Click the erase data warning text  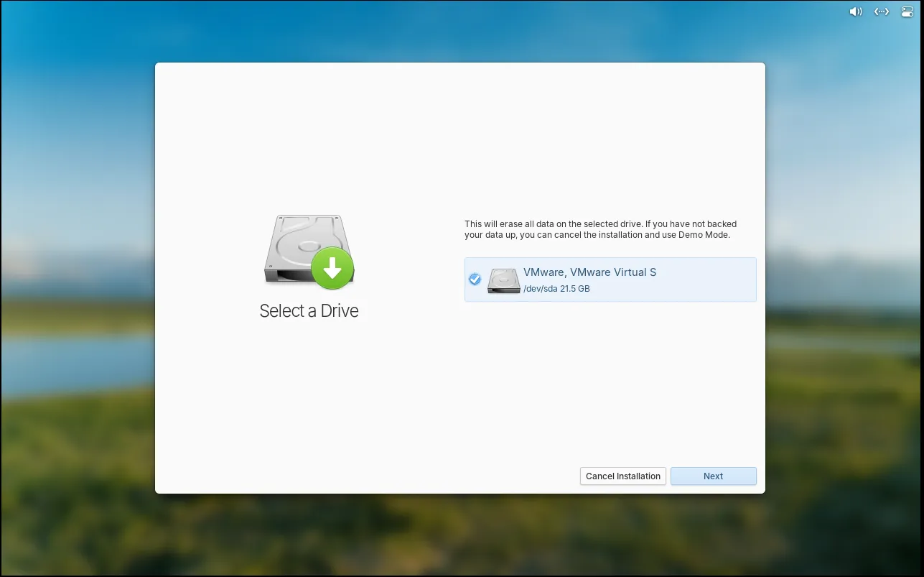600,224
